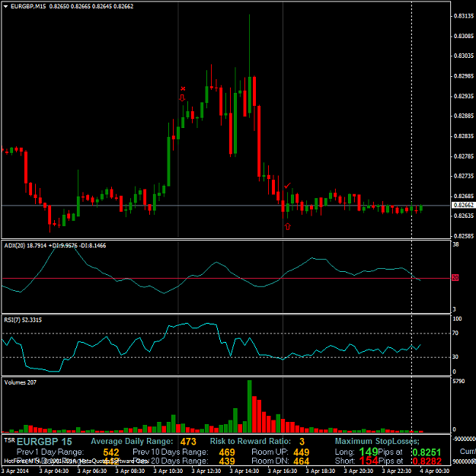Open the triangle menu beside EURGBP,M15
The height and width of the screenshot is (476, 476).
pos(5,6)
